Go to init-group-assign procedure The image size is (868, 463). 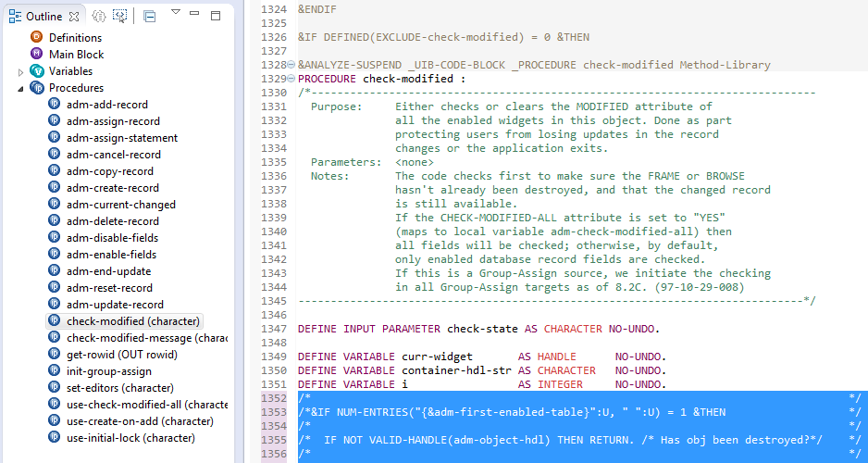[109, 371]
